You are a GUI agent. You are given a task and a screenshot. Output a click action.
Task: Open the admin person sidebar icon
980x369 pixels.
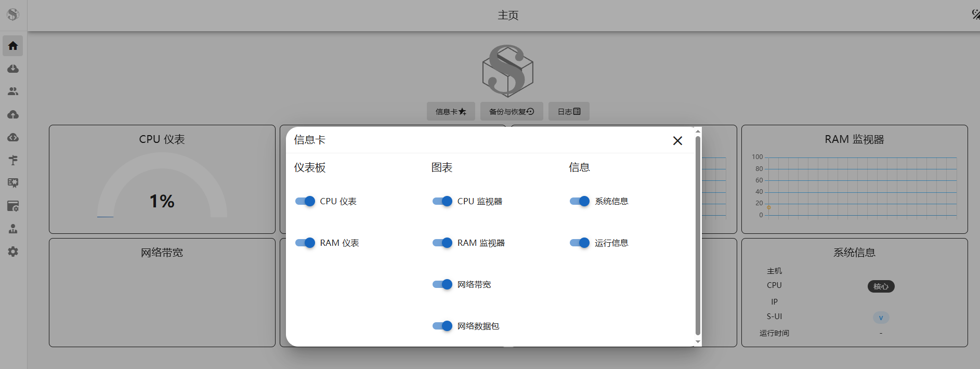click(13, 229)
